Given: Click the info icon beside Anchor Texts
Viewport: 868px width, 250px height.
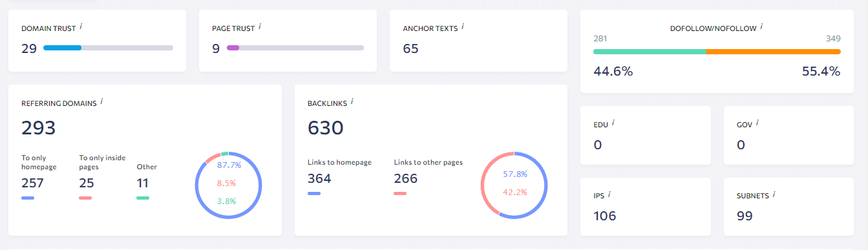Looking at the screenshot, I should [x=463, y=27].
